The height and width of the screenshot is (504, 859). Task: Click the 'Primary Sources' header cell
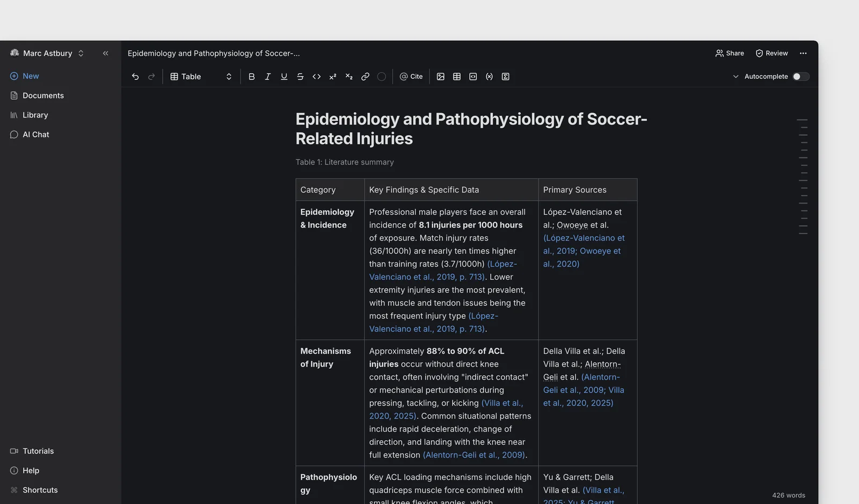point(588,190)
